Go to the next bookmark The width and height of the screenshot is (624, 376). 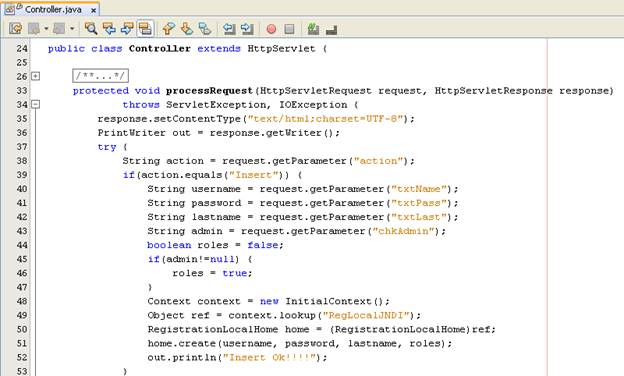(187, 29)
